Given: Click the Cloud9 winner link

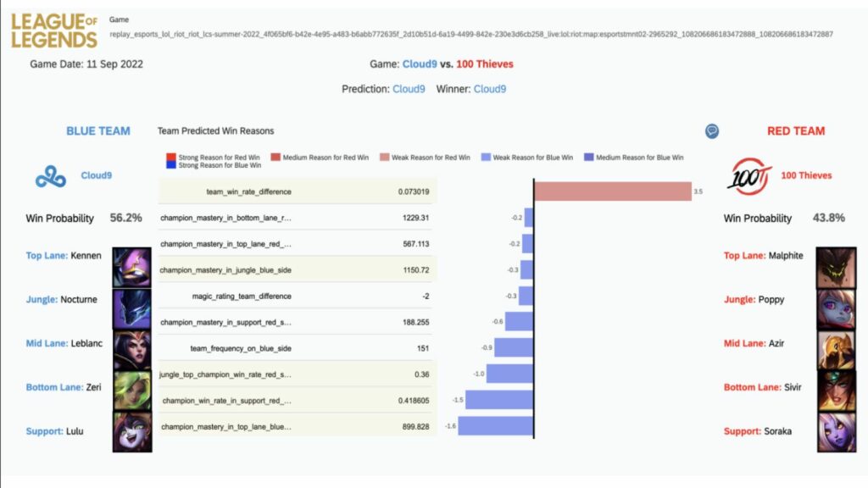Looking at the screenshot, I should click(489, 89).
